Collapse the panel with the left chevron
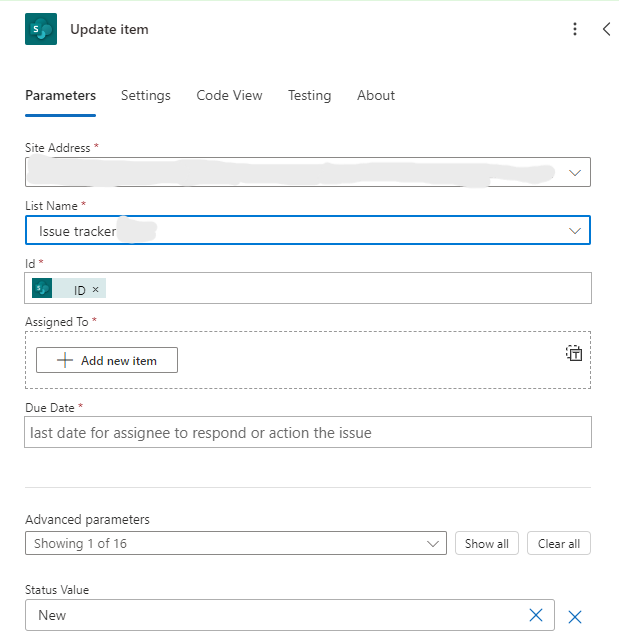This screenshot has width=619, height=642. (606, 29)
